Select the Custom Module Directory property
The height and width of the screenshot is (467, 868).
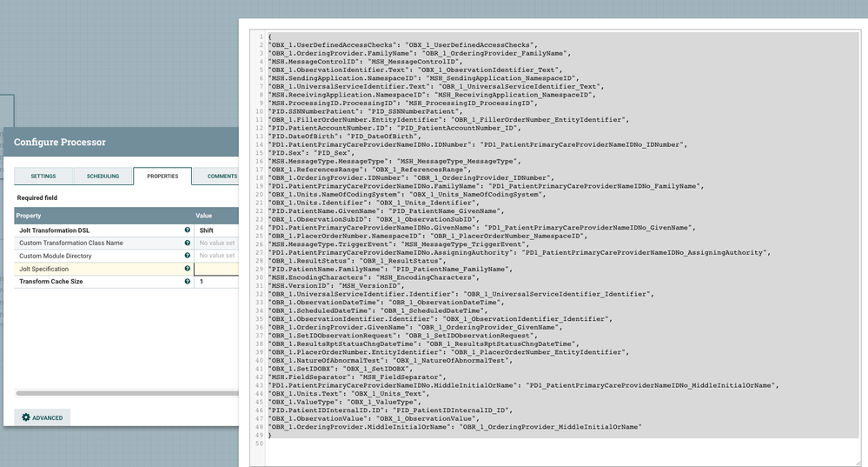tap(56, 256)
